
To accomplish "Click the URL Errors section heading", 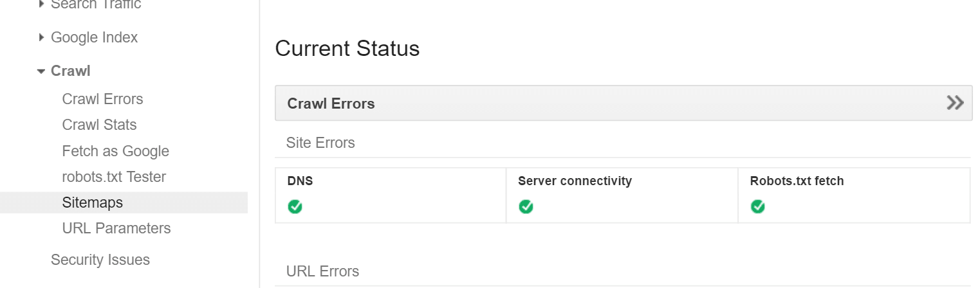I will [x=322, y=271].
